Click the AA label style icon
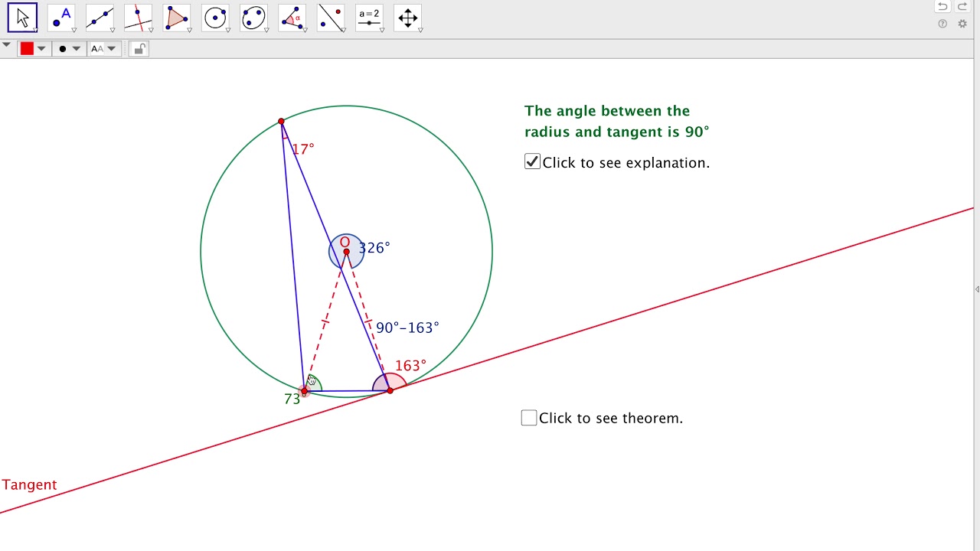The image size is (980, 551). tap(96, 49)
